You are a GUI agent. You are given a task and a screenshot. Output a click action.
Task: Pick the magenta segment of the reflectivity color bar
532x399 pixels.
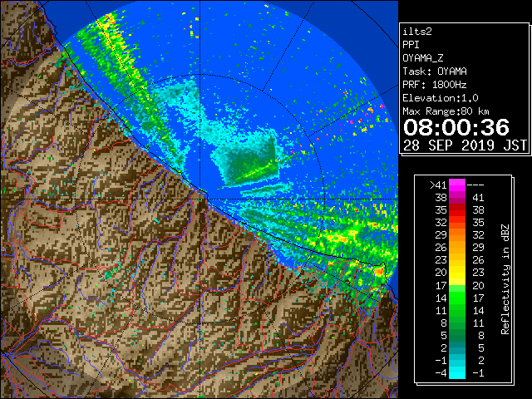457,185
